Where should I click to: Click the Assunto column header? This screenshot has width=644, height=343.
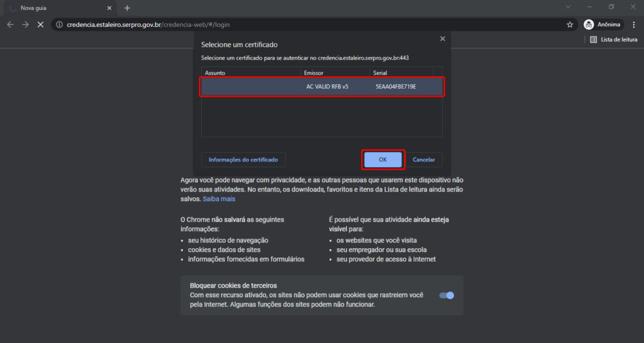pos(250,73)
